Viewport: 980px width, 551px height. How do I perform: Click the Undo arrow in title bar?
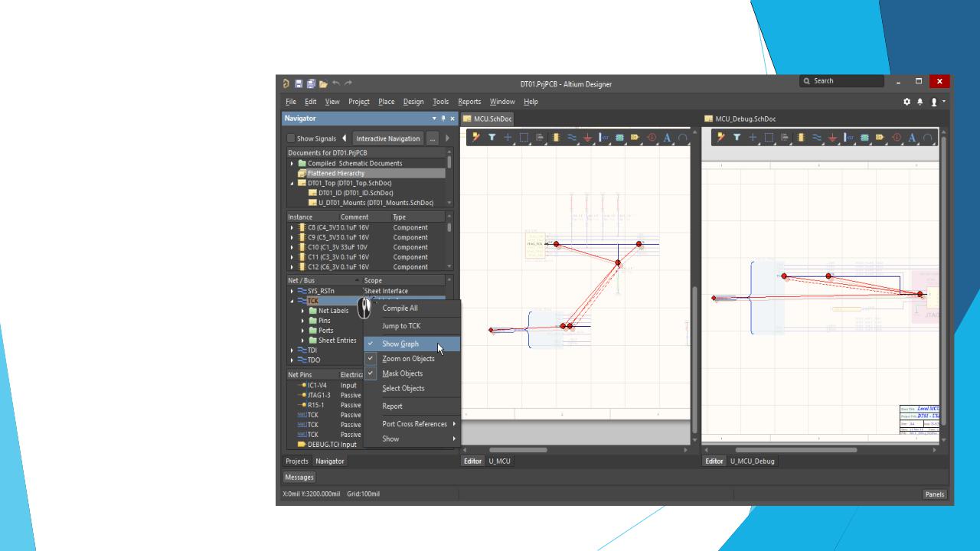(336, 83)
